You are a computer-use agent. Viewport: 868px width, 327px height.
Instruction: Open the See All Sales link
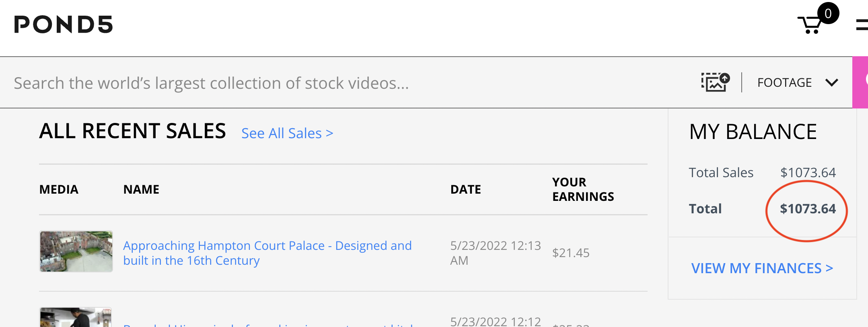(x=287, y=133)
